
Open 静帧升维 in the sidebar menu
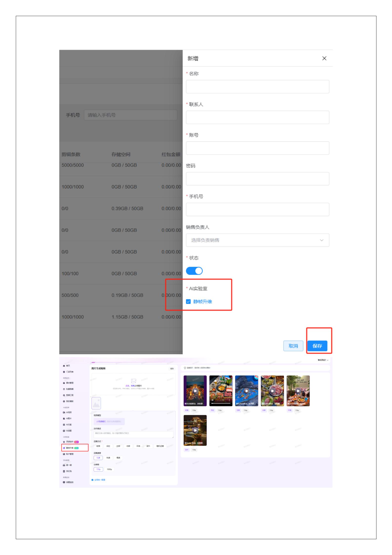pos(70,448)
